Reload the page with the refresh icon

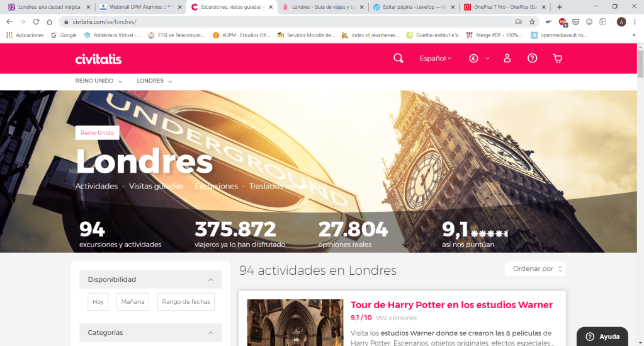coord(36,21)
